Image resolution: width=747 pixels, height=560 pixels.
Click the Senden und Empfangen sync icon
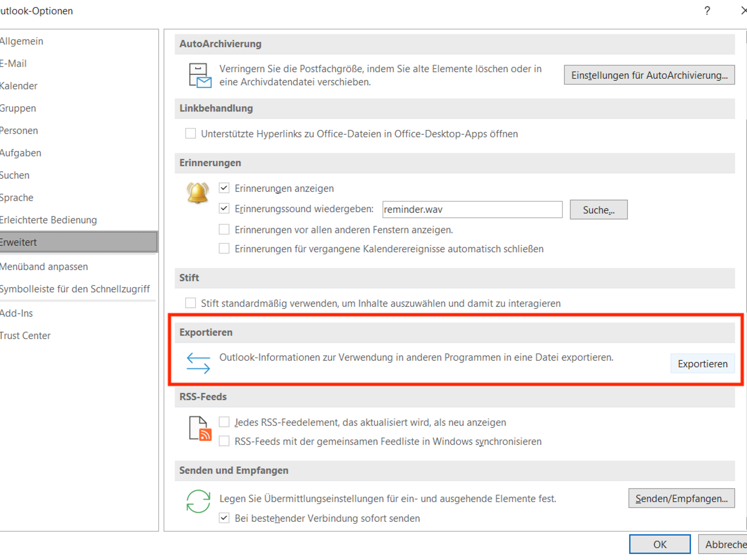198,502
